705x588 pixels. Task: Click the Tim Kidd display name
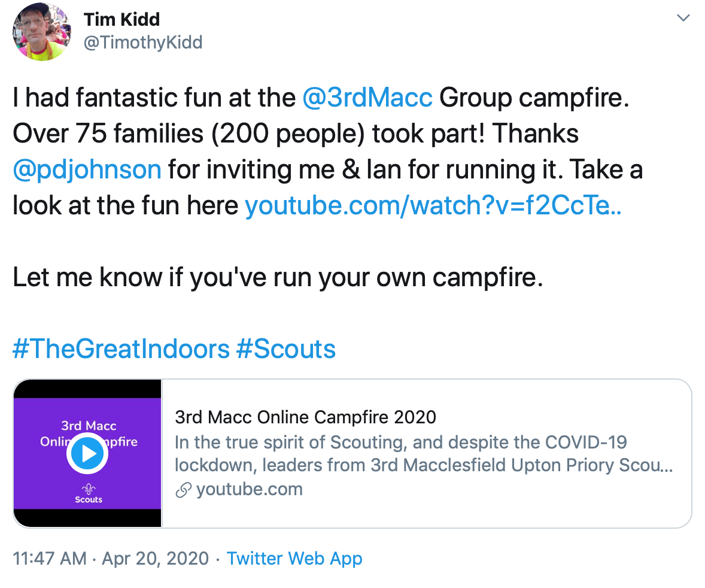click(x=123, y=19)
